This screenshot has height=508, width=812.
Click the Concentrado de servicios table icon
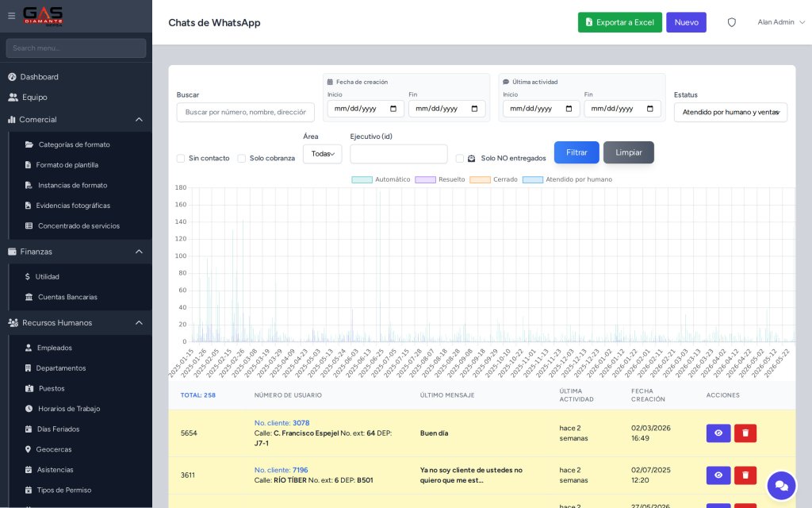coord(29,226)
